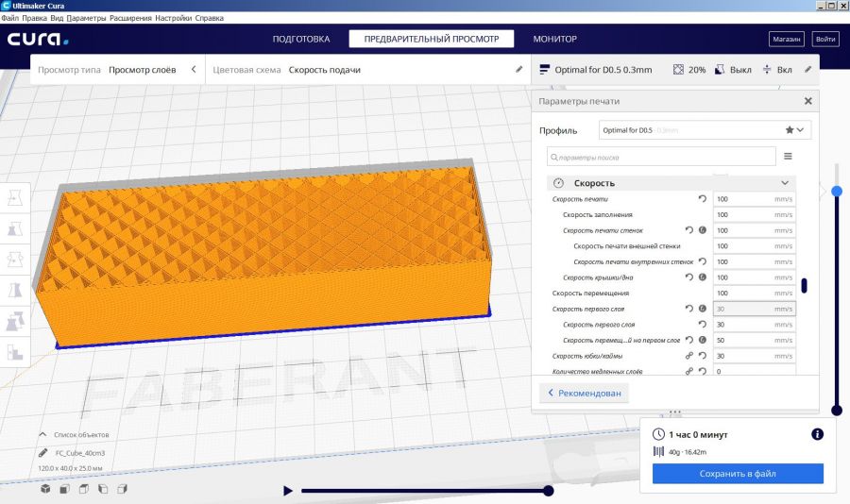Viewport: 850px width, 504px height.
Task: Click the function icon for Скорость крышки/дна
Action: pyautogui.click(x=703, y=277)
